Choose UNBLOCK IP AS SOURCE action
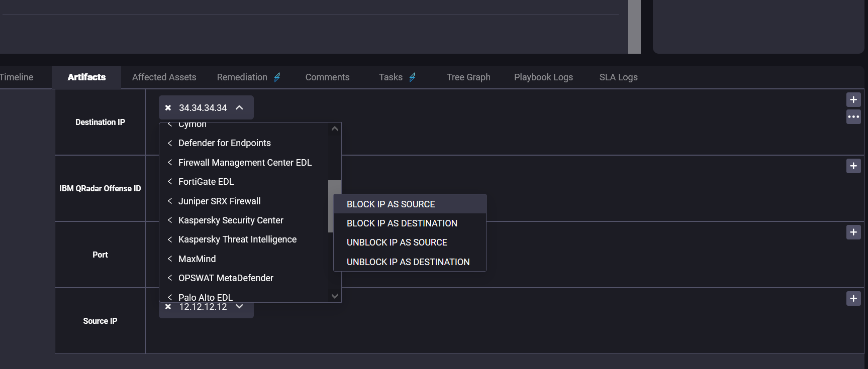The width and height of the screenshot is (868, 369). click(410, 242)
